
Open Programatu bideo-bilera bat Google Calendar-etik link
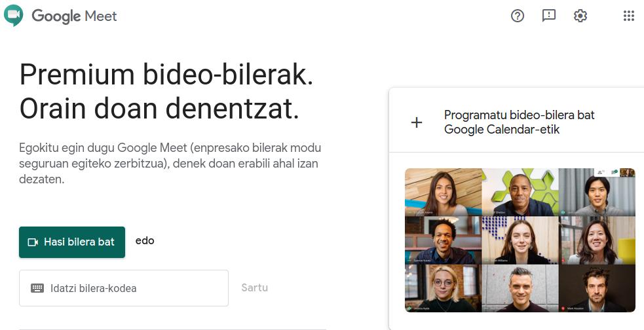(x=519, y=122)
